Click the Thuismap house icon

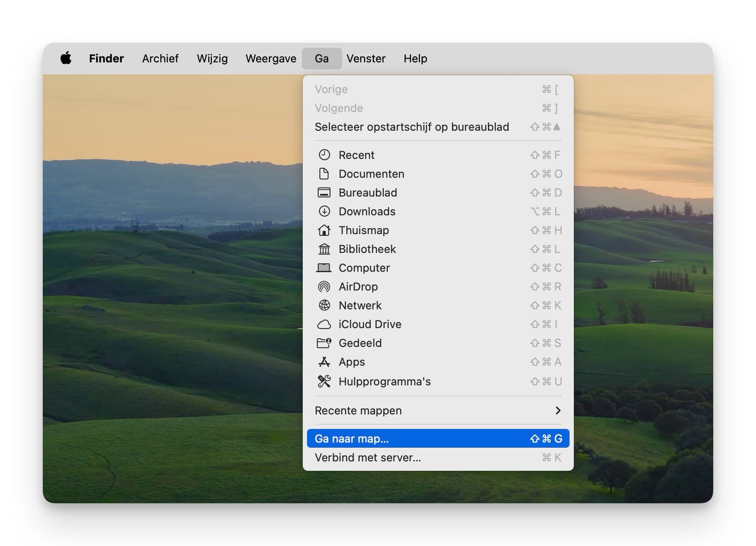click(324, 230)
